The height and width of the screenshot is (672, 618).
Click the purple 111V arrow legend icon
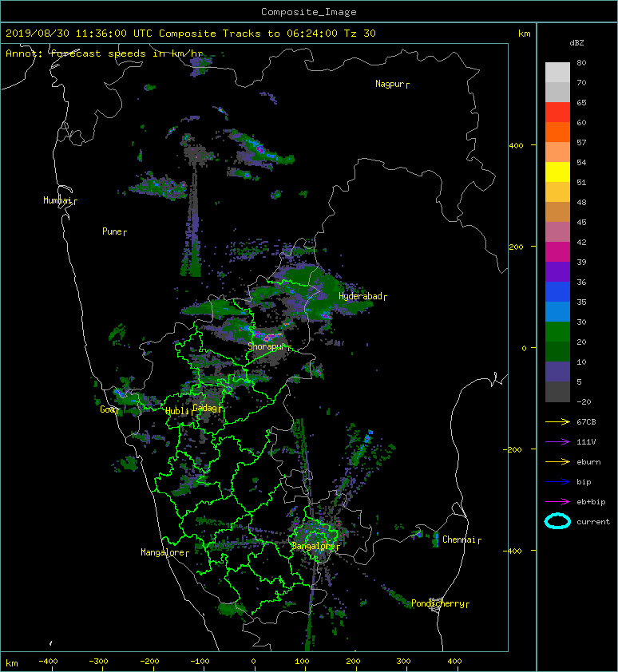557,442
